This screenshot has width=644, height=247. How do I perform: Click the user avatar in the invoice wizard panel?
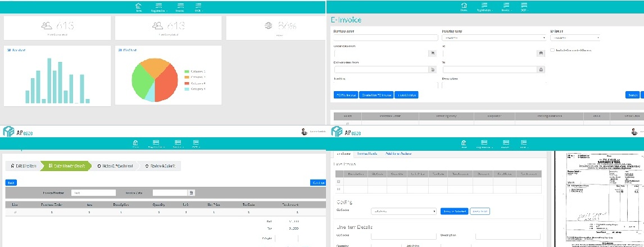click(x=304, y=132)
